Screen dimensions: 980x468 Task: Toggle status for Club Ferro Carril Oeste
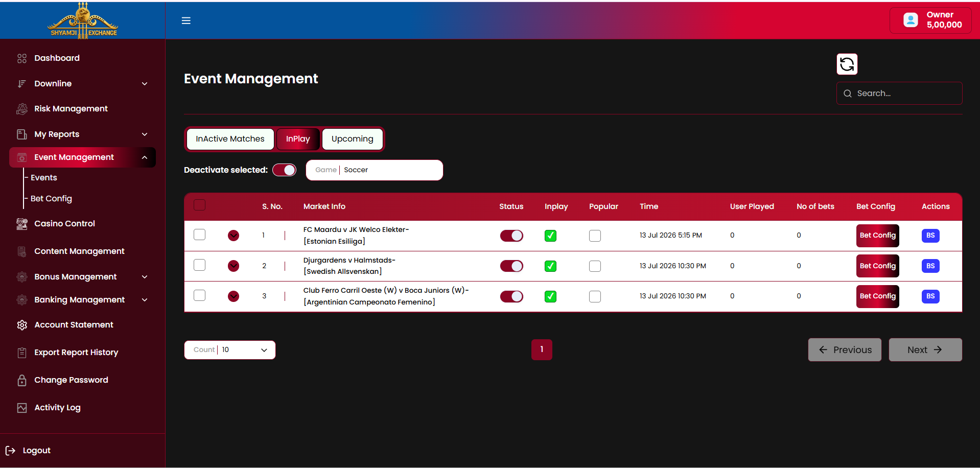511,296
